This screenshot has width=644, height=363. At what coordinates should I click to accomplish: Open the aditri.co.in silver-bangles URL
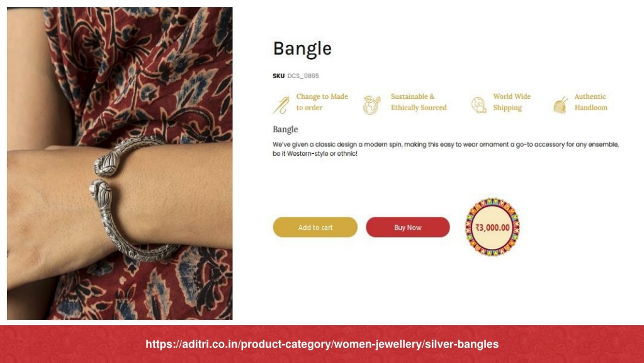click(x=322, y=344)
